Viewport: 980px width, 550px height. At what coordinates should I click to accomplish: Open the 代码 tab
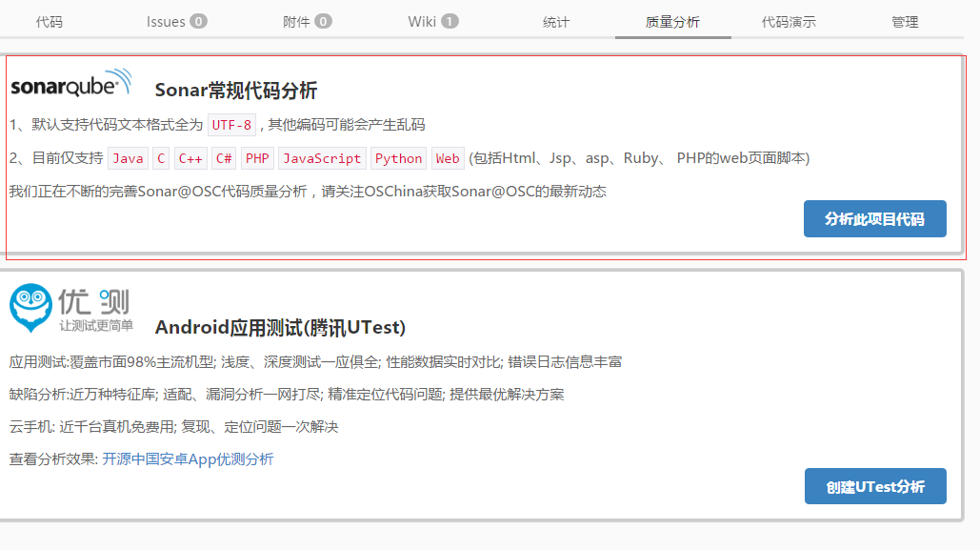point(49,22)
